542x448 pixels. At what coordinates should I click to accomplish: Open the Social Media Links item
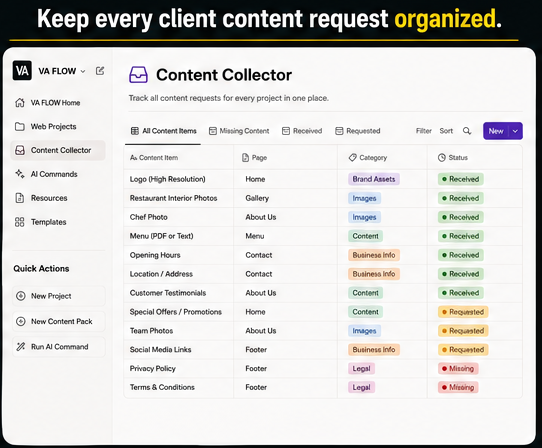click(160, 349)
